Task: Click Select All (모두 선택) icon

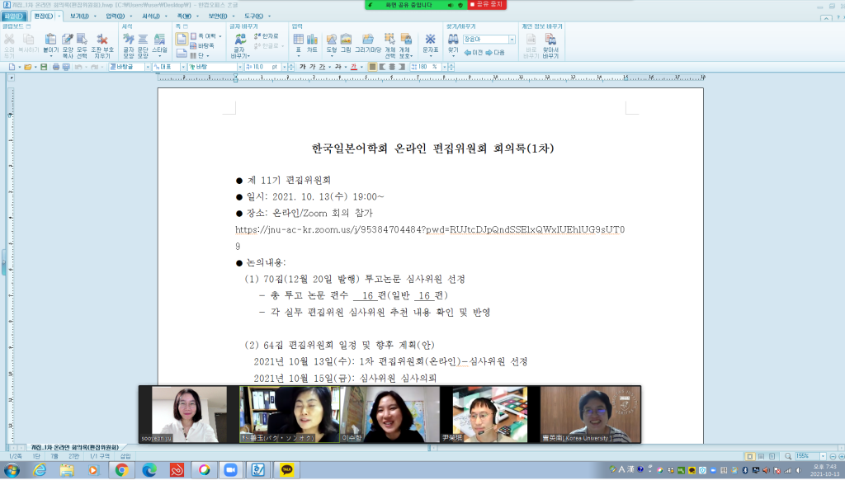Action: 82,45
